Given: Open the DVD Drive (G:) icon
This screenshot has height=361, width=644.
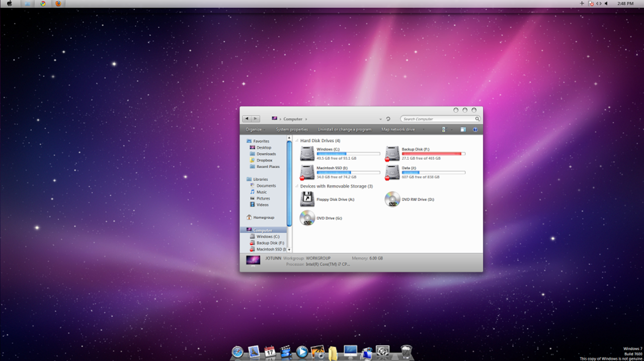Looking at the screenshot, I should [x=307, y=218].
